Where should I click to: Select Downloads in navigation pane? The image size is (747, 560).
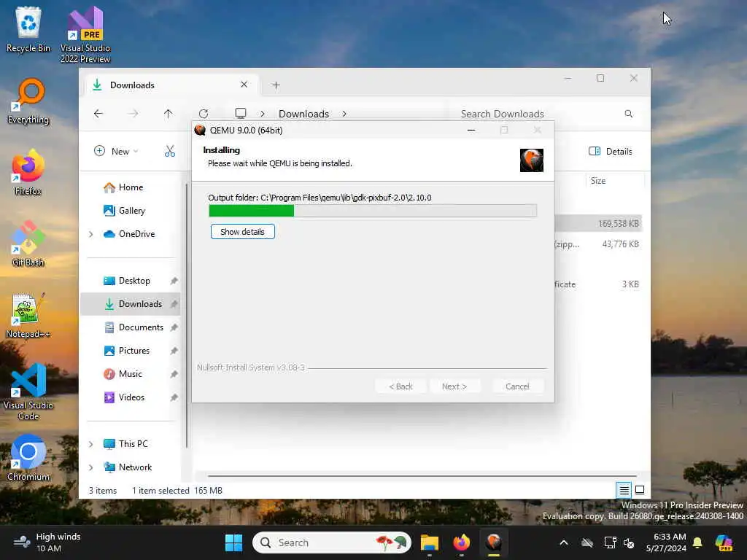131,304
